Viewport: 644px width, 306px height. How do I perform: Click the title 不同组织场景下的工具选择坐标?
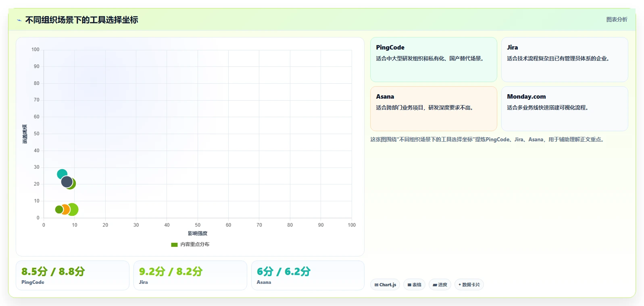[82, 20]
